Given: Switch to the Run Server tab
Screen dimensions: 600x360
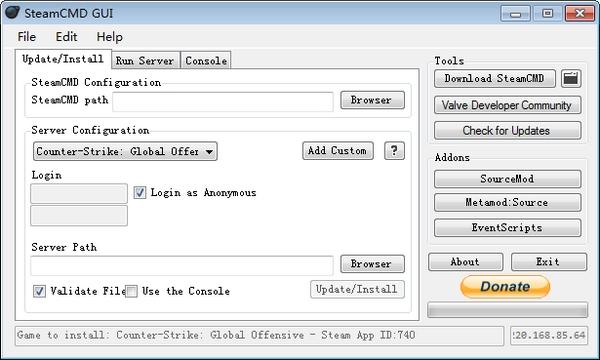Looking at the screenshot, I should pyautogui.click(x=145, y=60).
